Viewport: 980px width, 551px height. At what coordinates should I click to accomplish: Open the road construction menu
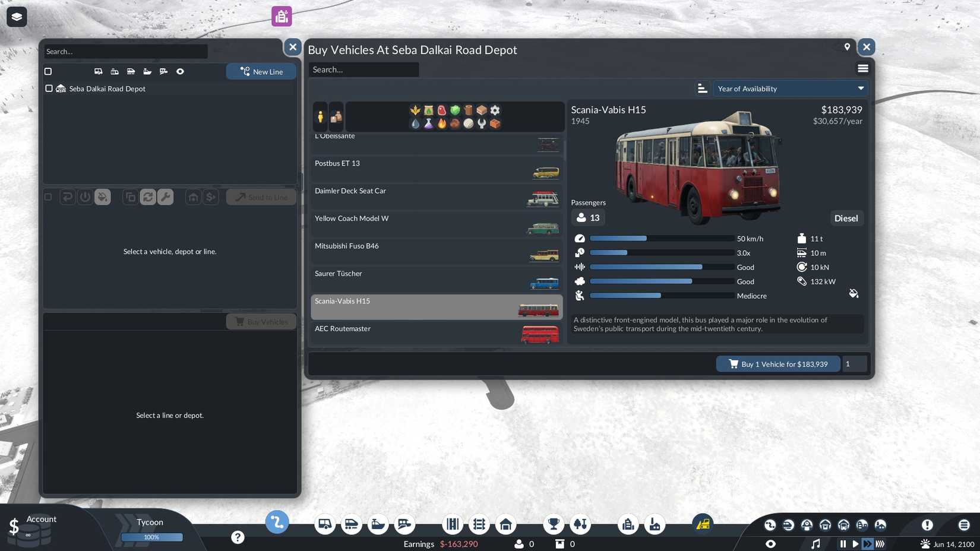(x=453, y=524)
